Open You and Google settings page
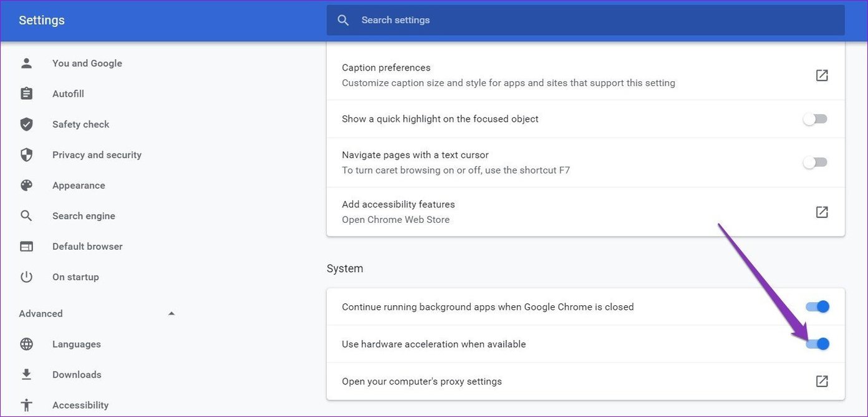Viewport: 868px width, 417px height. pos(87,63)
